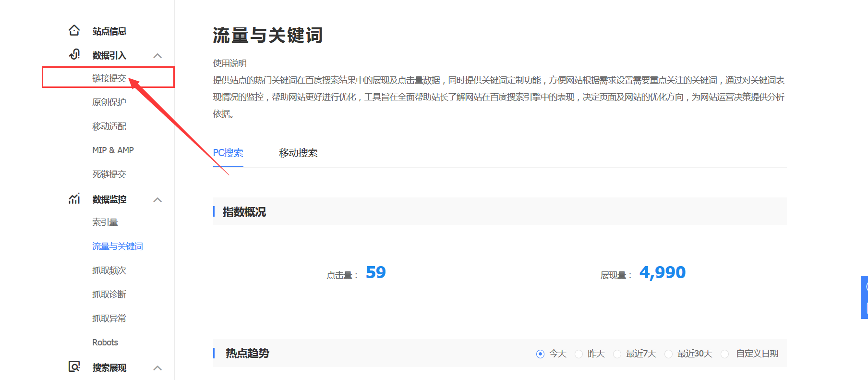Image resolution: width=868 pixels, height=380 pixels.
Task: Click the home icon beside 站点信息
Action: [x=74, y=31]
